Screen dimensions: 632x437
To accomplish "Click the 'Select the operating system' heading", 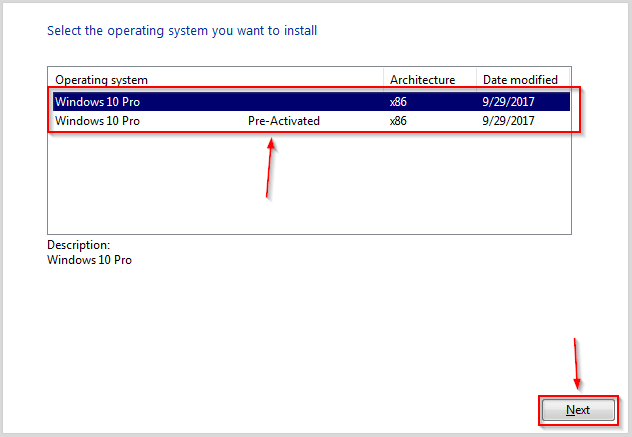I will click(x=182, y=31).
